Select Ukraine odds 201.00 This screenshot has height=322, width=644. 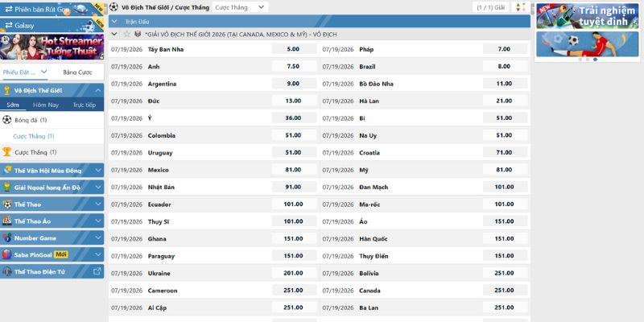point(294,273)
